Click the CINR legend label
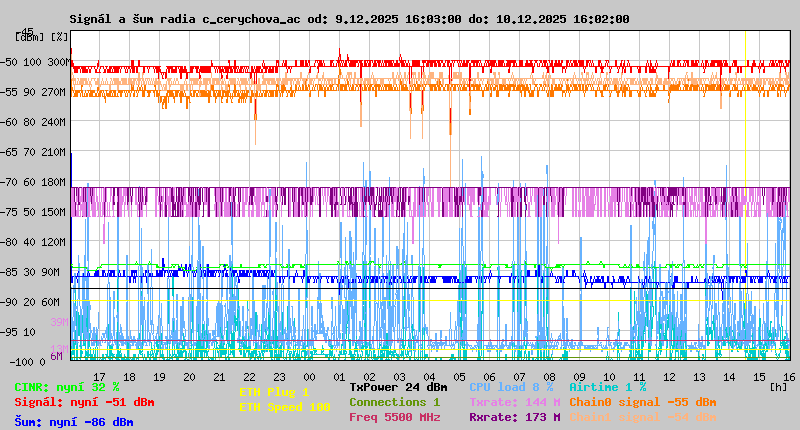Viewport: 800px width, 430px height. [x=67, y=387]
